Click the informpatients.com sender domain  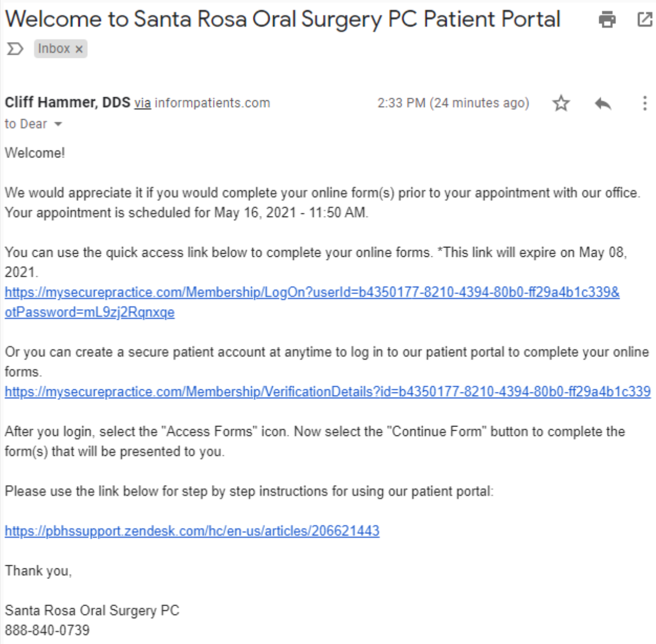(212, 103)
